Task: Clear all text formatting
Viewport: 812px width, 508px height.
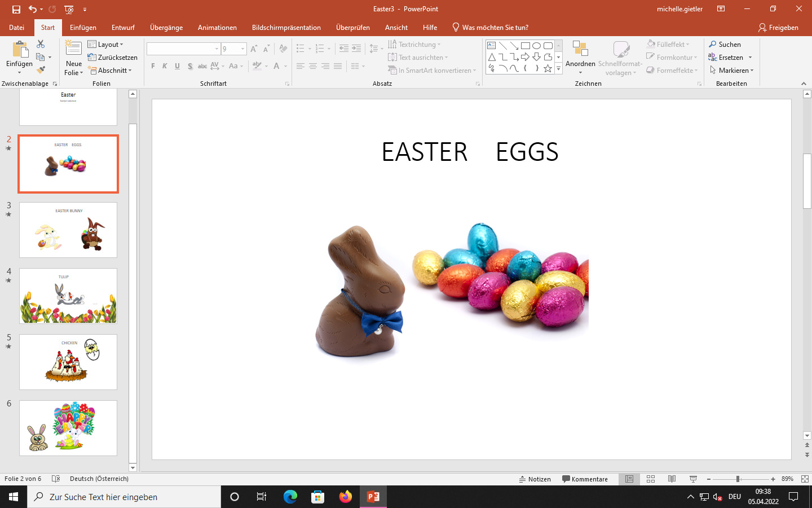Action: [x=283, y=49]
